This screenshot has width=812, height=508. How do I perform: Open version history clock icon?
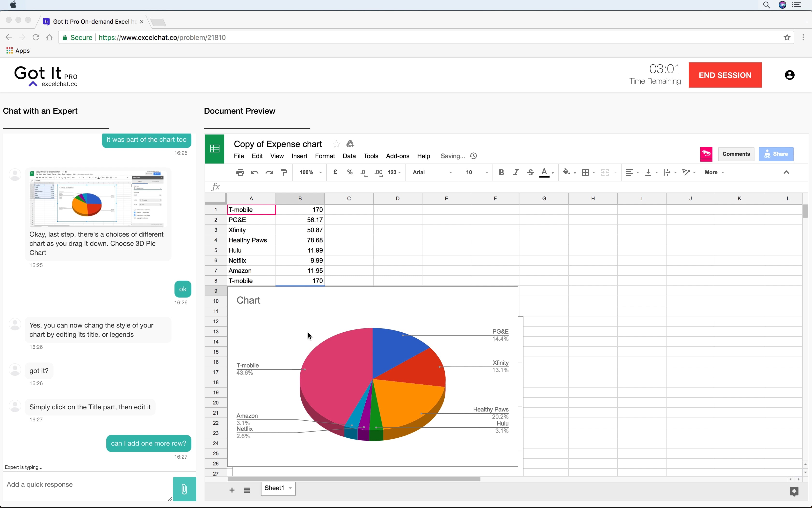point(473,156)
